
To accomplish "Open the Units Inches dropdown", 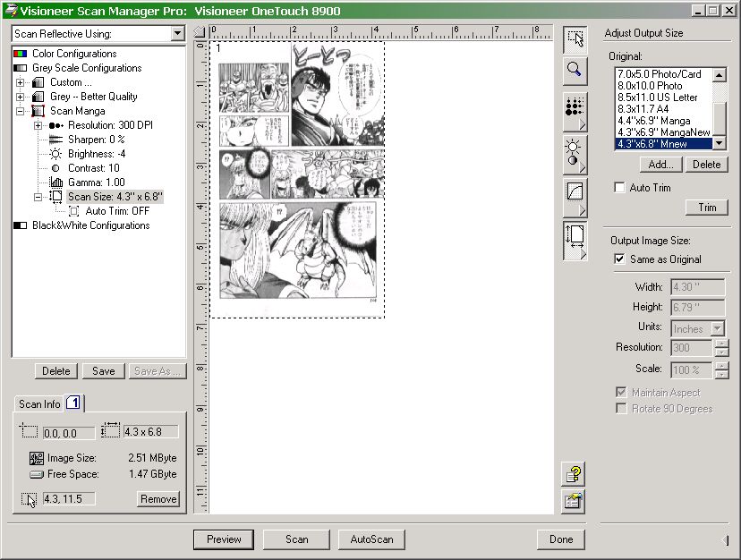I will [718, 328].
